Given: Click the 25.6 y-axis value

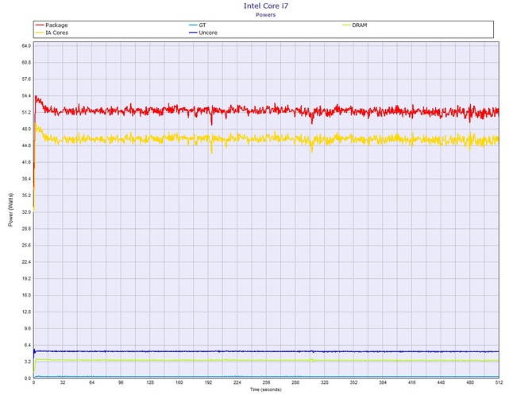Looking at the screenshot, I should click(26, 245).
